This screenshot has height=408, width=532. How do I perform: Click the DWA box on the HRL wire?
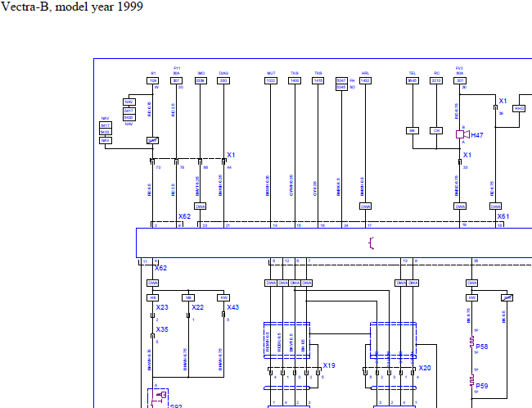pos(365,206)
